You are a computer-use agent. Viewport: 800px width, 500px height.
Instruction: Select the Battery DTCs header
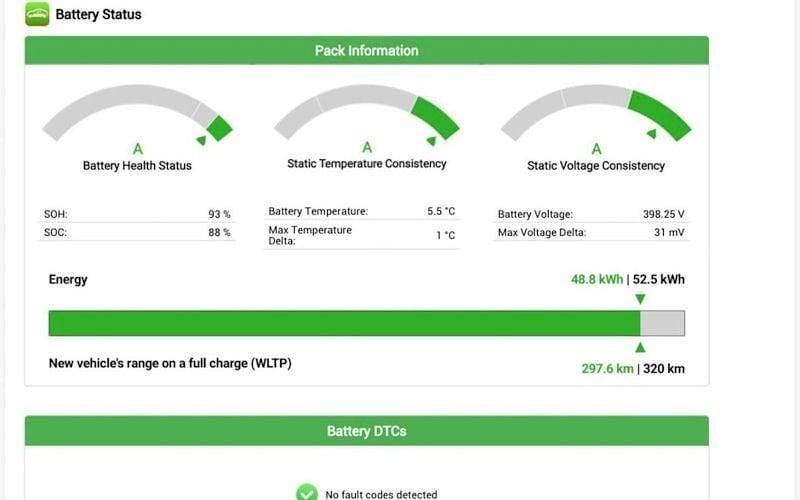pos(366,431)
